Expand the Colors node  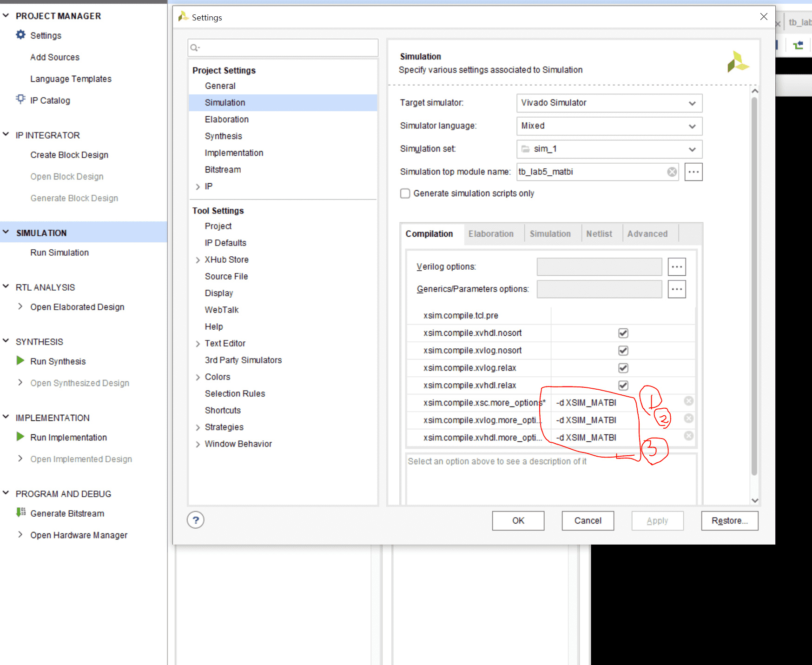coord(198,377)
